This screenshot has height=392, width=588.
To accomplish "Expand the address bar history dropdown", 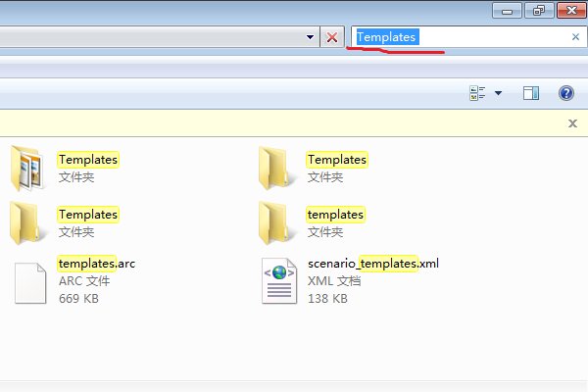I will [x=311, y=37].
